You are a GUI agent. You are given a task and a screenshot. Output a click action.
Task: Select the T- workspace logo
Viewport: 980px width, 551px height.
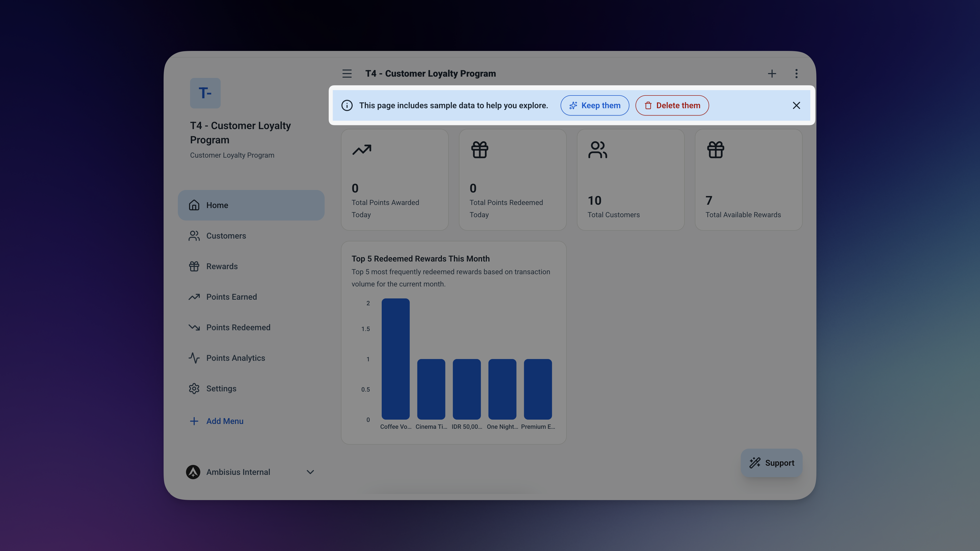click(205, 93)
